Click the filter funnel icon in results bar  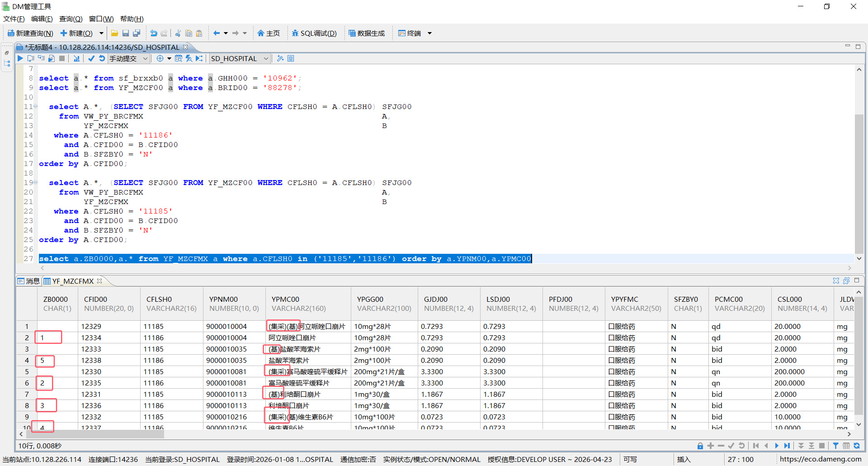point(835,446)
